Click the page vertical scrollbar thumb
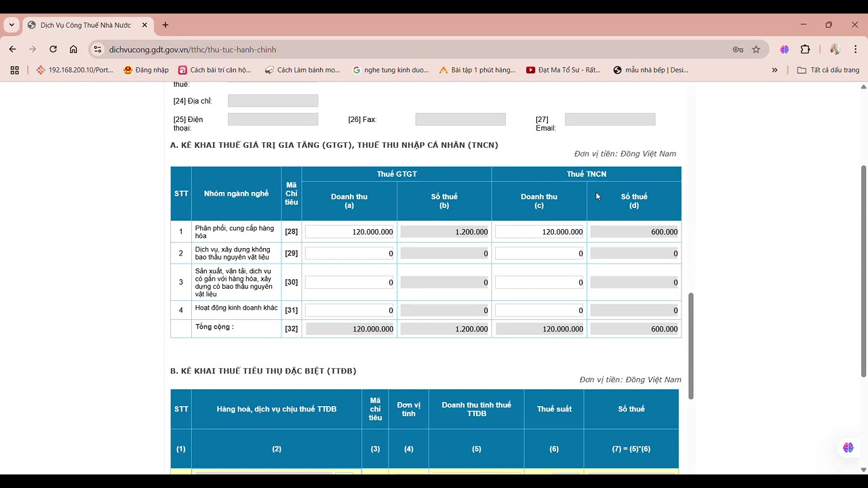Image resolution: width=868 pixels, height=488 pixels. click(863, 271)
